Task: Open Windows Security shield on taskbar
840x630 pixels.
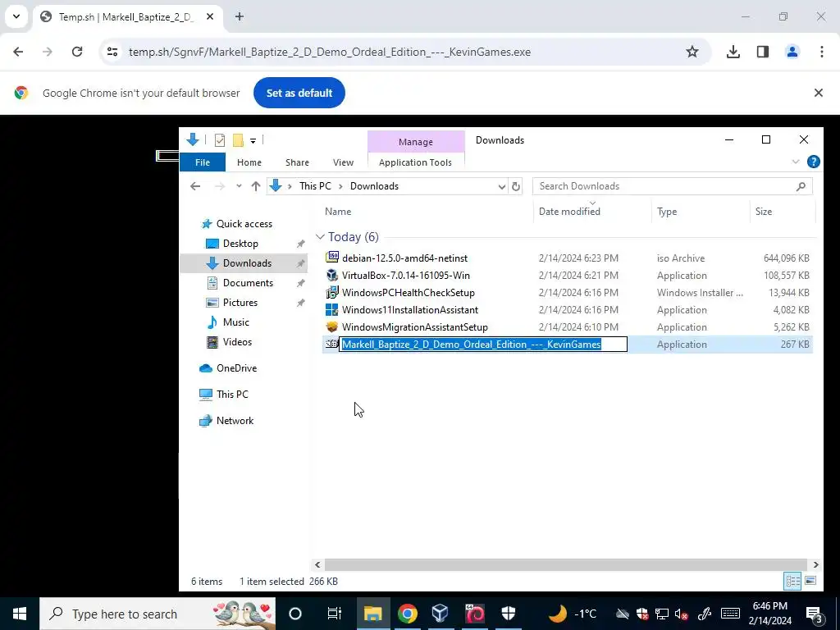Action: [x=509, y=614]
